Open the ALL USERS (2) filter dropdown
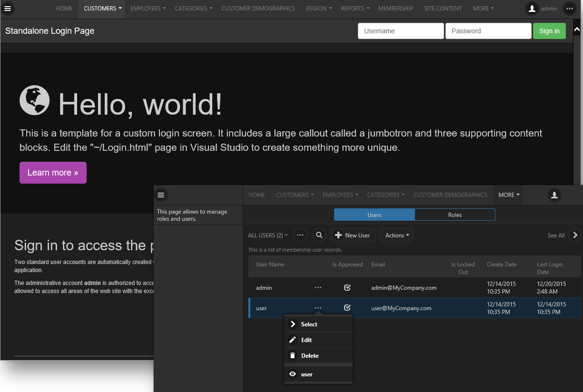The height and width of the screenshot is (392, 583). click(267, 235)
